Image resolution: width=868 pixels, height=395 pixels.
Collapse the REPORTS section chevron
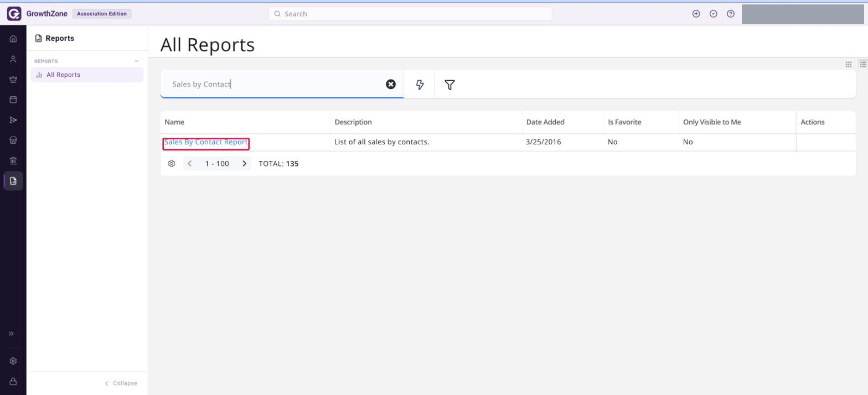pyautogui.click(x=137, y=61)
